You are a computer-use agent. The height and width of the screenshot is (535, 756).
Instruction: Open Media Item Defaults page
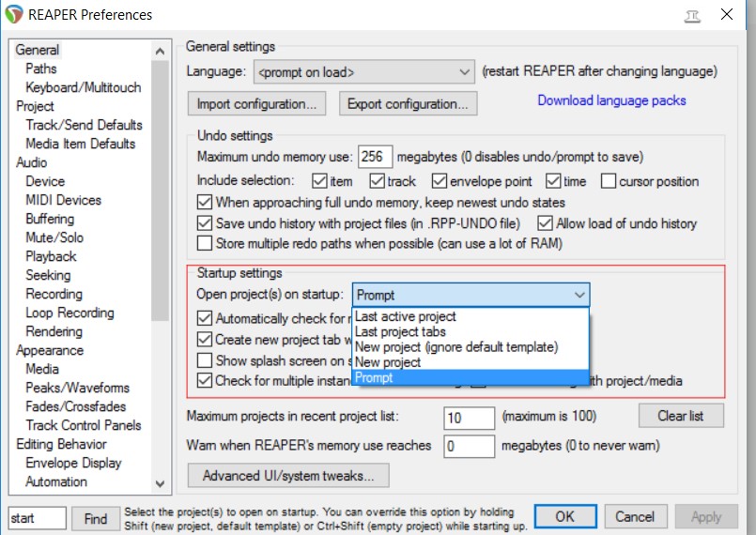(x=81, y=144)
